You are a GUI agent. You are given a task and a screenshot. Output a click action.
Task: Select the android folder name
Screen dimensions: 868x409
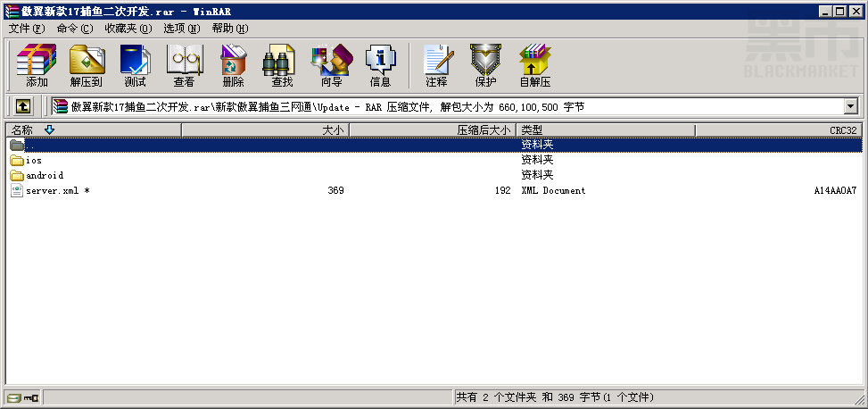45,175
